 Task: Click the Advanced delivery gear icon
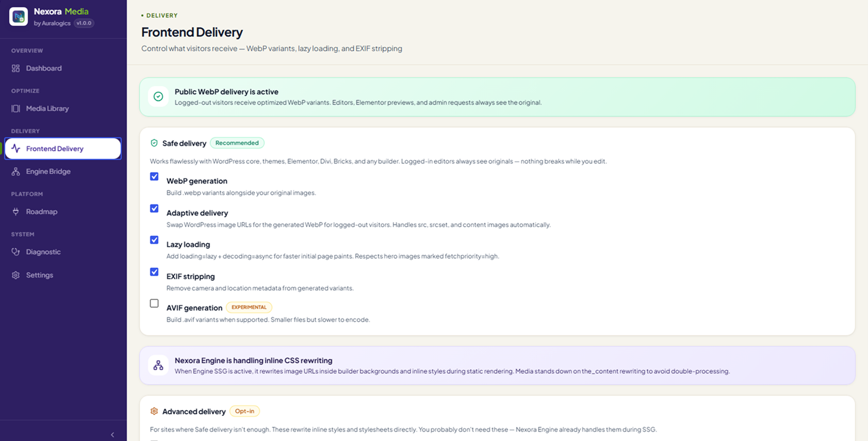(154, 411)
